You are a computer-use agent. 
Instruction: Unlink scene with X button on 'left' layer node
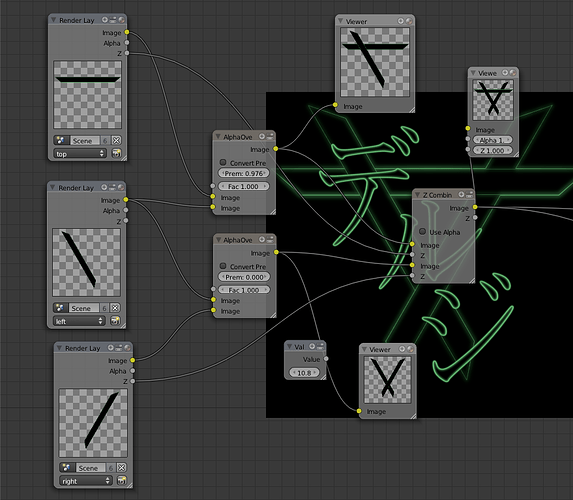(x=115, y=308)
